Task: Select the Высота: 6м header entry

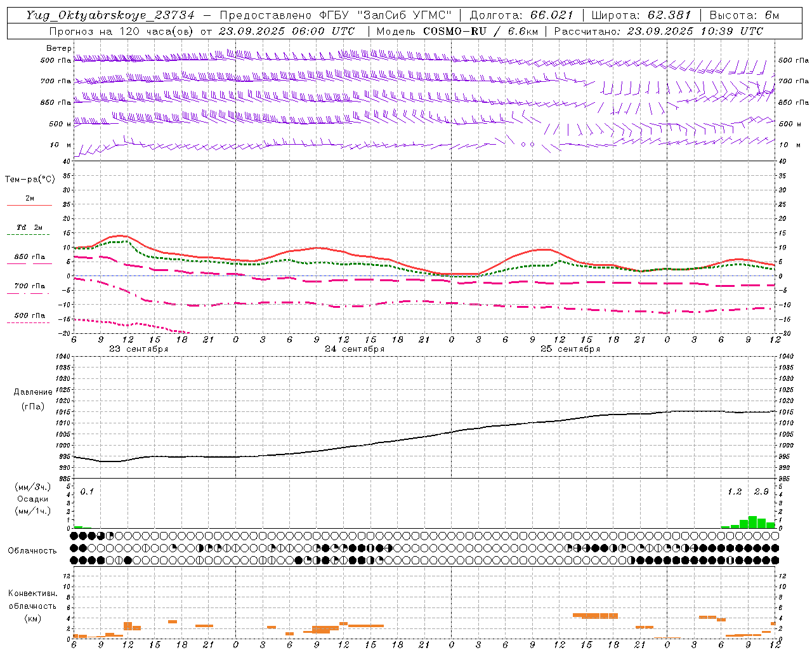Action: 744,15
